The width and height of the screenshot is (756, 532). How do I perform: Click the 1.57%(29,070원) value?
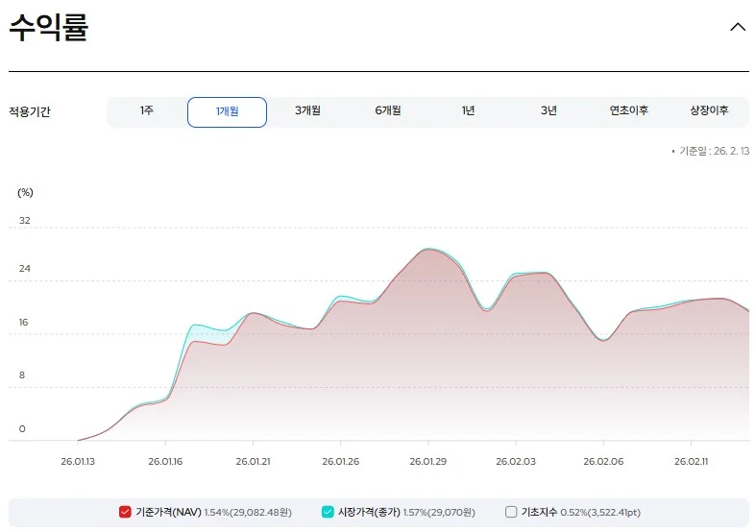pos(439,512)
